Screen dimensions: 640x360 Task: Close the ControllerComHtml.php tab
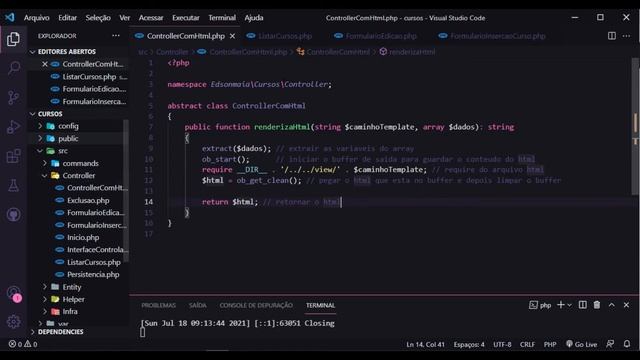pos(232,36)
